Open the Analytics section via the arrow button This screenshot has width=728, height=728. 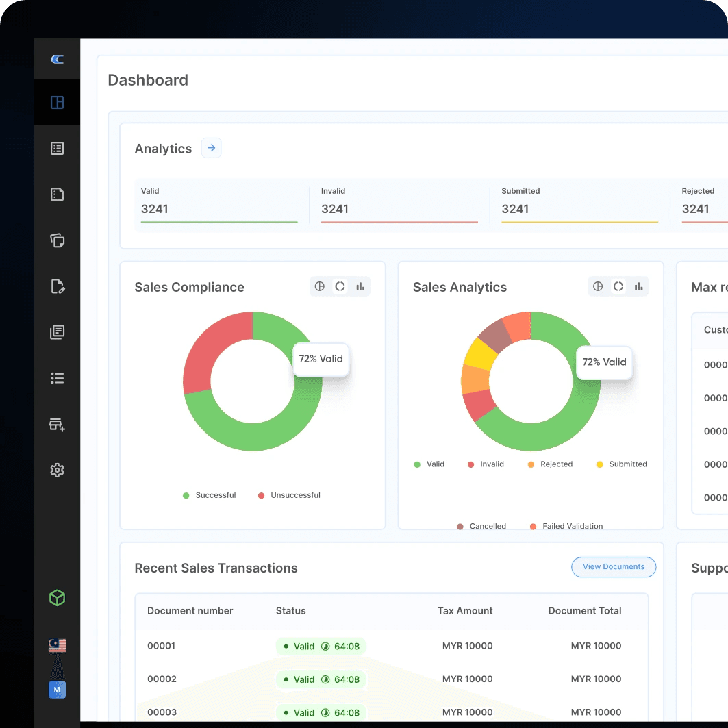(x=211, y=148)
